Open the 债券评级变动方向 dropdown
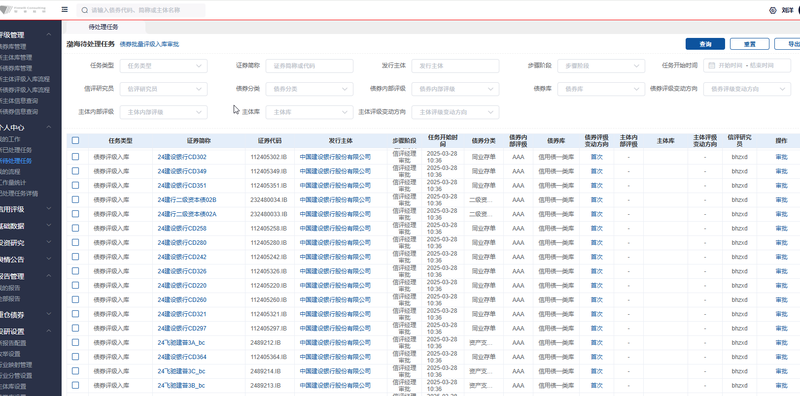This screenshot has height=396, width=800. pyautogui.click(x=747, y=89)
